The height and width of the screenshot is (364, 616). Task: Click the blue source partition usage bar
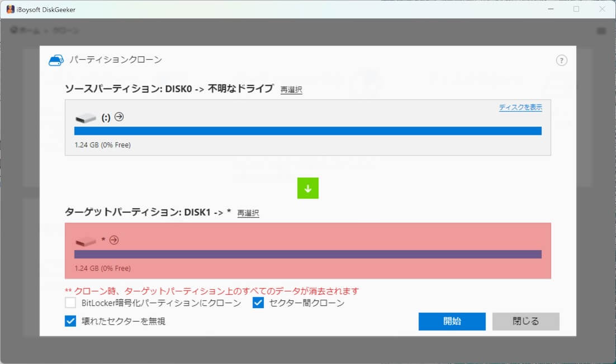[x=307, y=131]
